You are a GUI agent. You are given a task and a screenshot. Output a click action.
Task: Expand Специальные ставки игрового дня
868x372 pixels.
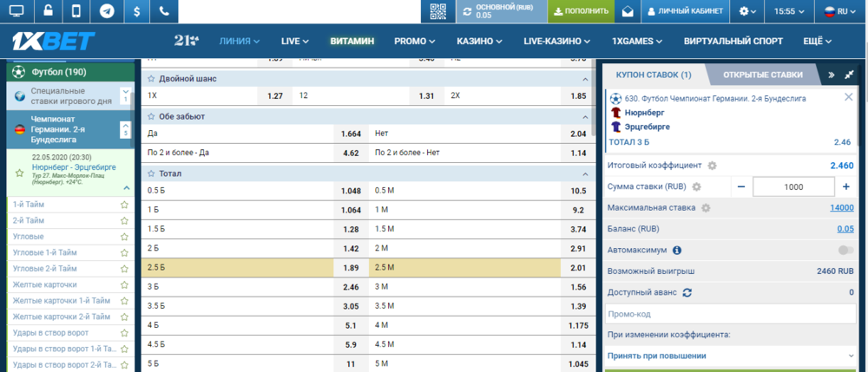[125, 95]
